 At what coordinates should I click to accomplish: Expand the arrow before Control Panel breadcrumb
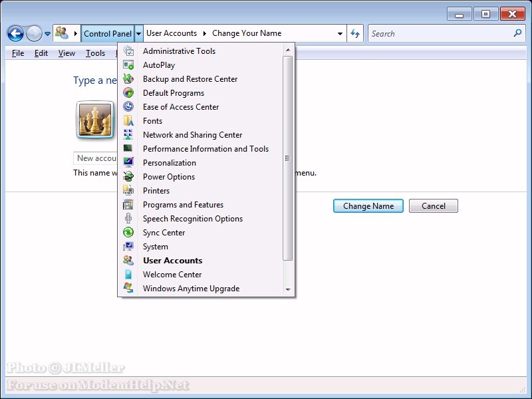click(x=75, y=33)
